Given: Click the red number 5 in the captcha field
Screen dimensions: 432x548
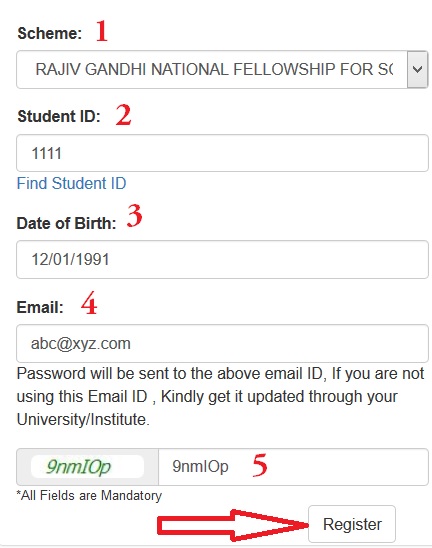Looking at the screenshot, I should 260,465.
